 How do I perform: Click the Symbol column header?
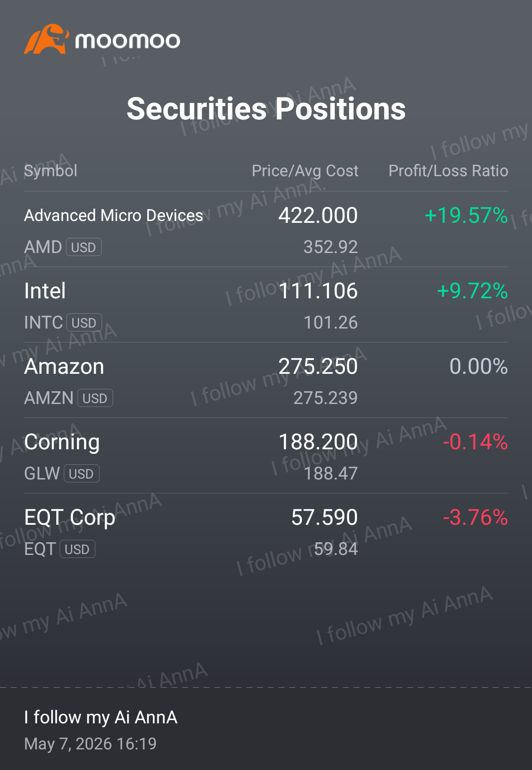point(50,171)
